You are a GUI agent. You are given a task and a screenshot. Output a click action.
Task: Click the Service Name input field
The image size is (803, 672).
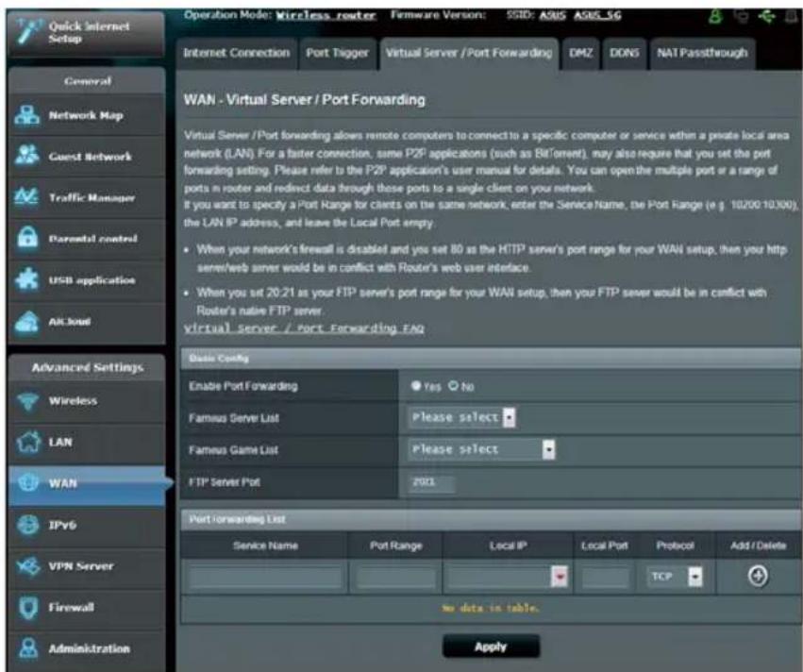coord(265,578)
